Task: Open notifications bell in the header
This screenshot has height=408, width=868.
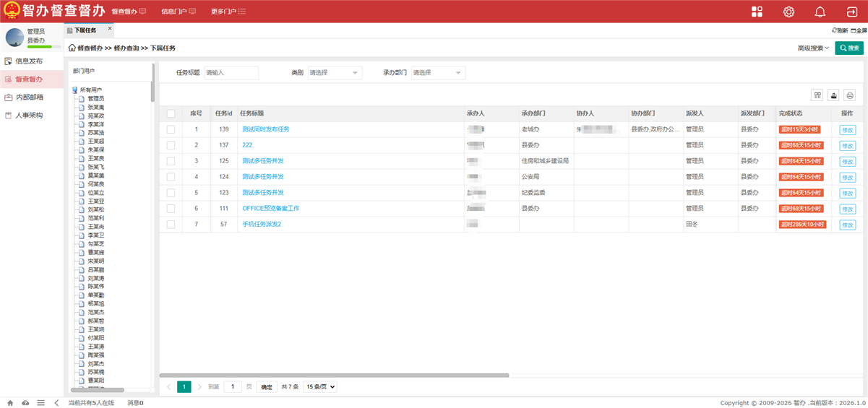Action: click(x=820, y=12)
